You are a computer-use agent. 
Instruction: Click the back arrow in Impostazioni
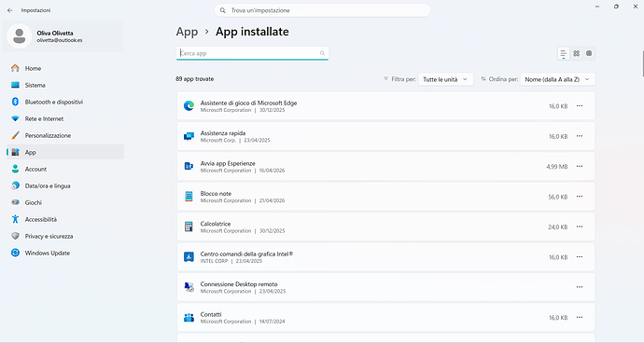10,10
